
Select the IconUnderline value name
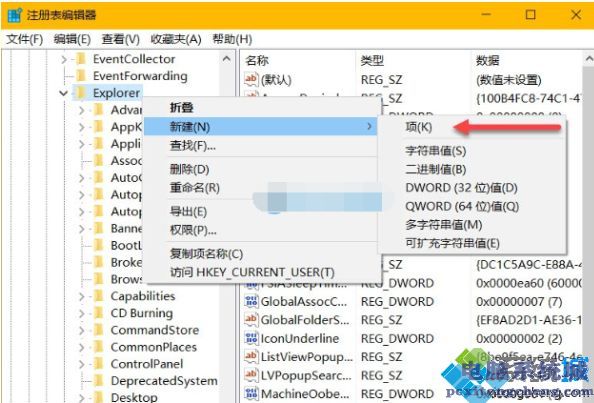pyautogui.click(x=300, y=338)
